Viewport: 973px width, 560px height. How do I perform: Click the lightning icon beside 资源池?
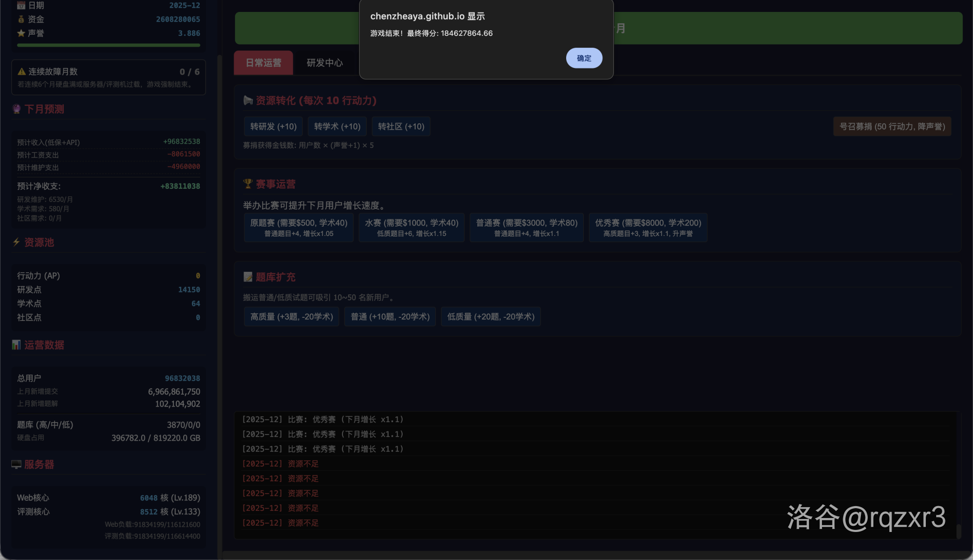click(x=17, y=242)
